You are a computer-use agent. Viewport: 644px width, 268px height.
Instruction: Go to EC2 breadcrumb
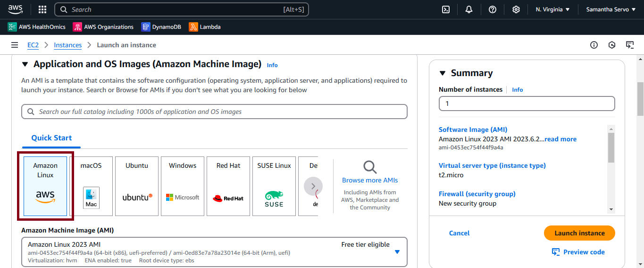click(x=33, y=45)
